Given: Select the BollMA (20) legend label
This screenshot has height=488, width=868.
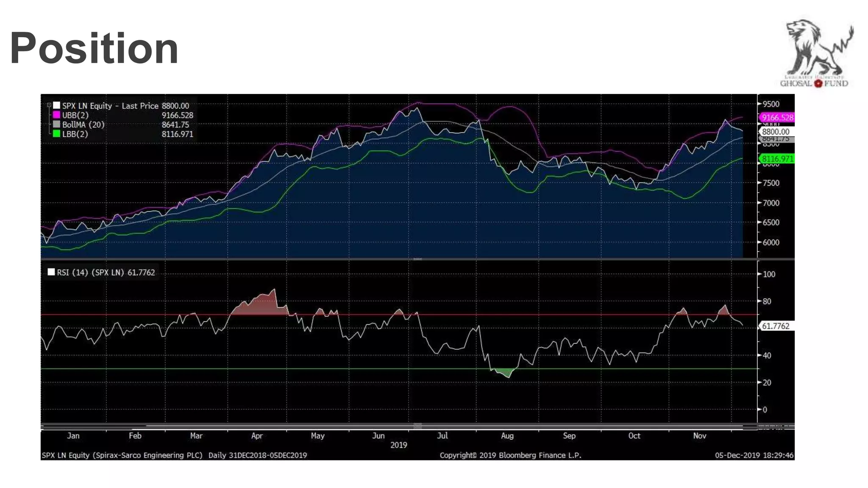Looking at the screenshot, I should click(83, 125).
